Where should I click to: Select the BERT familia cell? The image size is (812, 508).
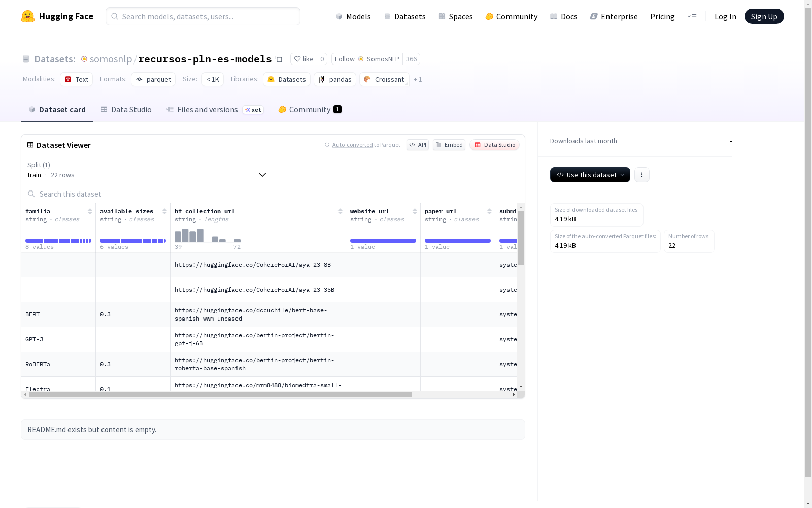tap(58, 314)
